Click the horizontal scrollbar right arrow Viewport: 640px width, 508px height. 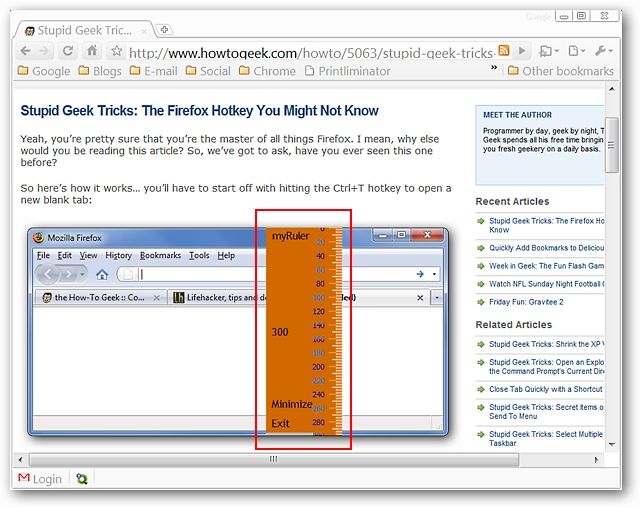pos(596,459)
